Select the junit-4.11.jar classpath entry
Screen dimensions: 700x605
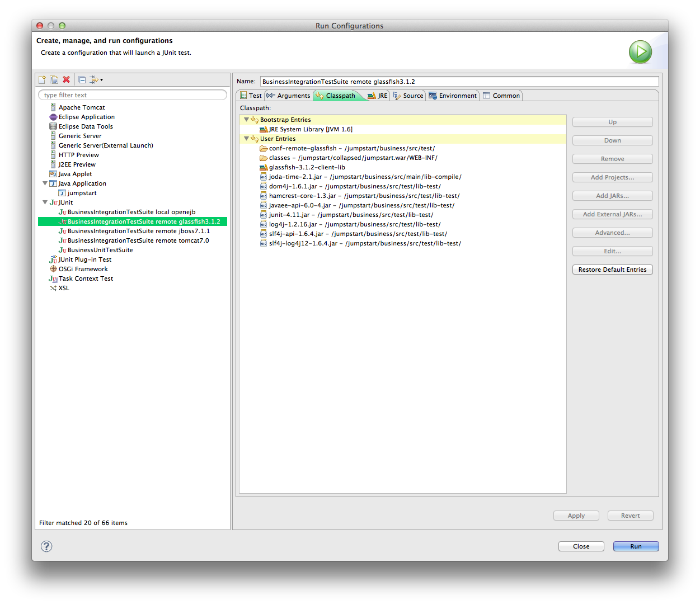[x=346, y=215]
